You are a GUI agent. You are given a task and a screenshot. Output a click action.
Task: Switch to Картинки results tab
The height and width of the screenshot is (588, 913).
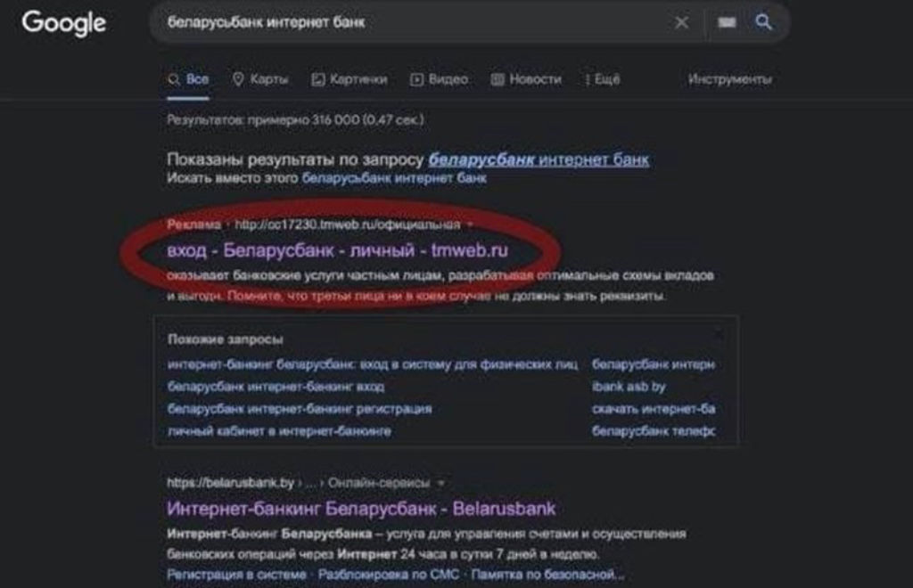point(349,79)
